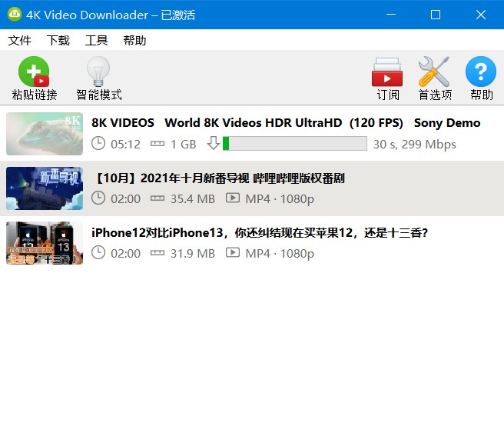Open the 文件 menu
504x433 pixels.
tap(20, 40)
